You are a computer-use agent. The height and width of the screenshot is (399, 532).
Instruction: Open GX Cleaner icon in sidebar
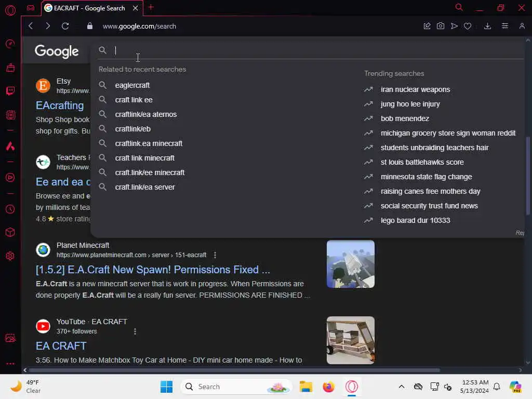click(x=10, y=68)
